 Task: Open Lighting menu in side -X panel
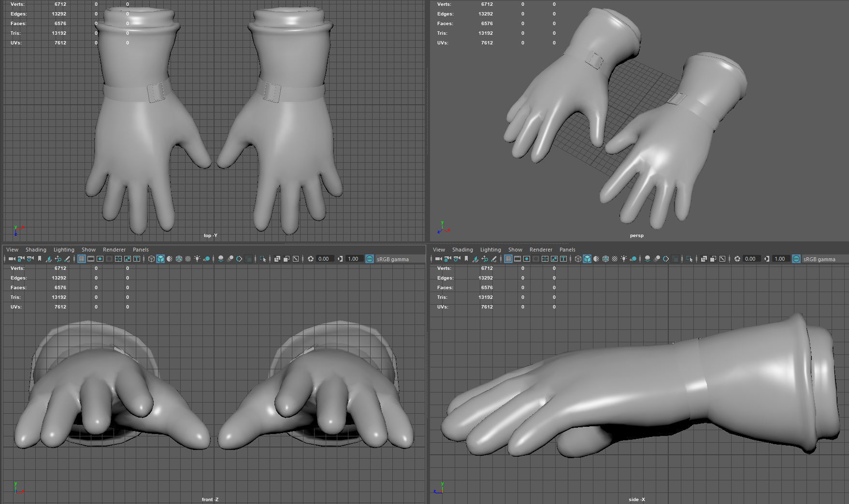click(x=490, y=250)
